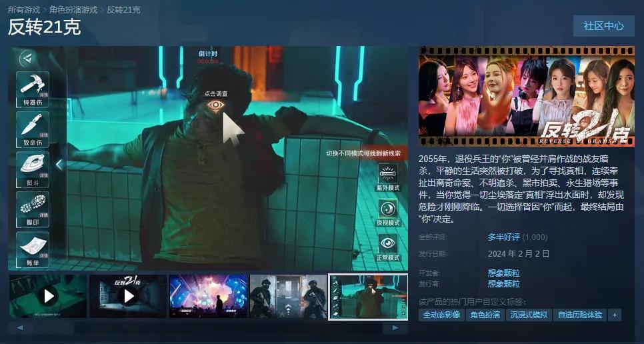Select the 致命伤 knife icon
644x344 pixels.
(33, 129)
